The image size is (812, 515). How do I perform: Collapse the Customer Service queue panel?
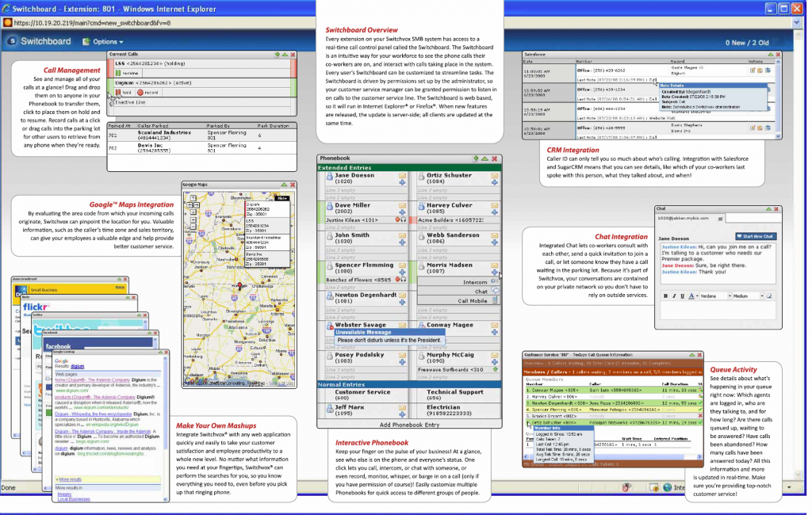[691, 355]
